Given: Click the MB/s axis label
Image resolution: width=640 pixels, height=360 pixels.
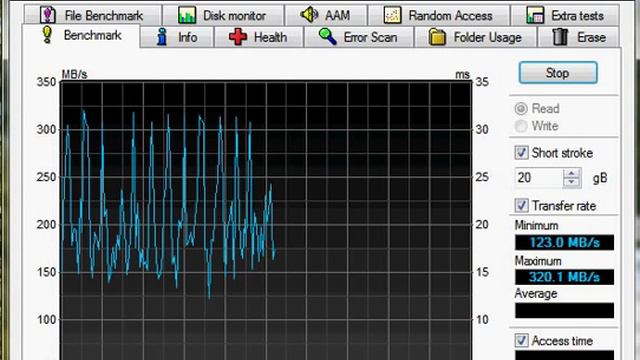Looking at the screenshot, I should click(x=74, y=74).
